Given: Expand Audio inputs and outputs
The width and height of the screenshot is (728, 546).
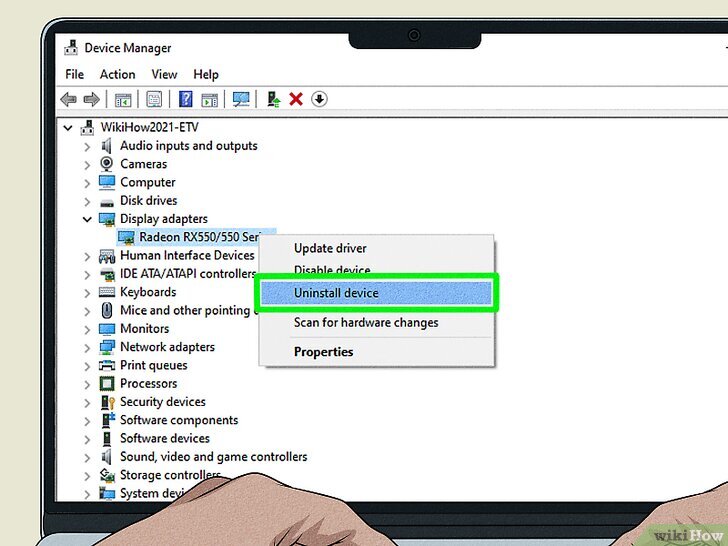Looking at the screenshot, I should coord(87,147).
